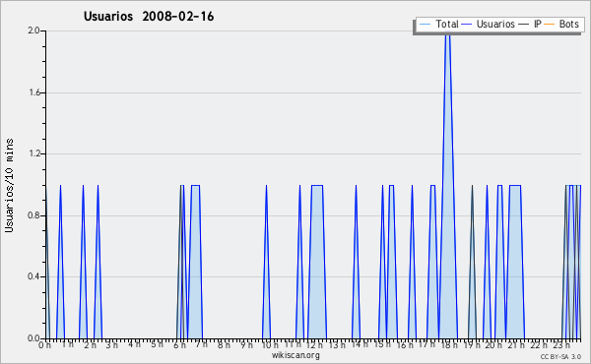
Task: Click the y-axis value '0.8'
Action: [33, 215]
